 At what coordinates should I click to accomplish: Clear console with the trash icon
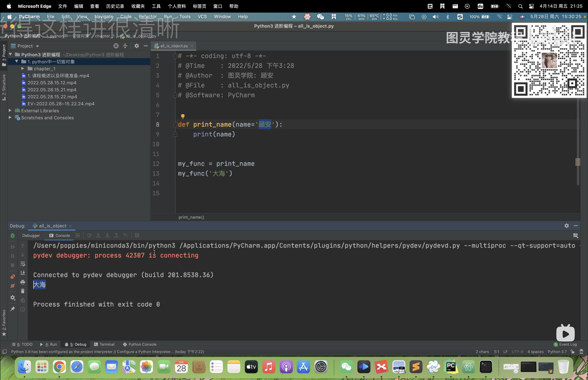23,291
